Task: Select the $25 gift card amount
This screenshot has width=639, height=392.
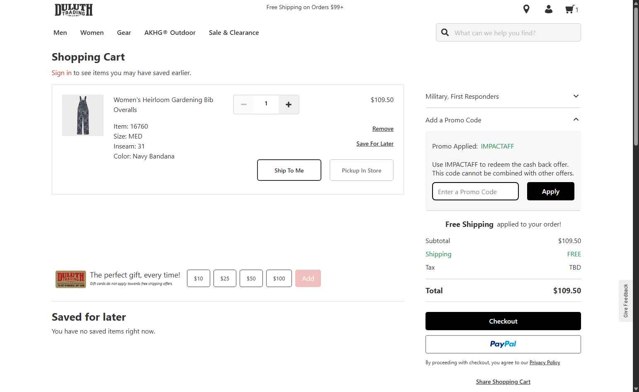Action: point(225,278)
